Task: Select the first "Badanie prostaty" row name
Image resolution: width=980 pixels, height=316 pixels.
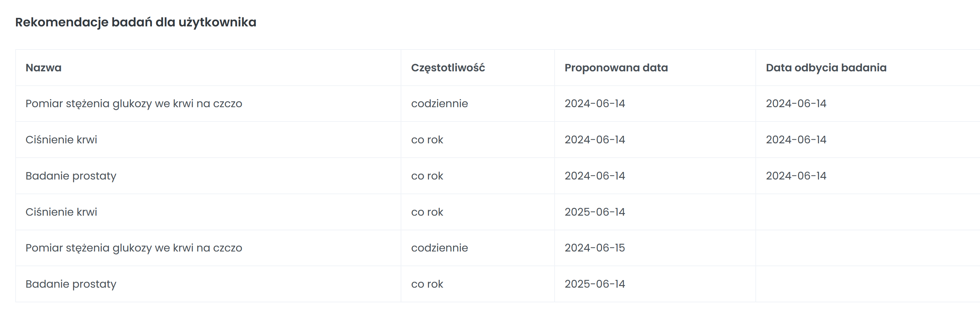Action: 71,176
